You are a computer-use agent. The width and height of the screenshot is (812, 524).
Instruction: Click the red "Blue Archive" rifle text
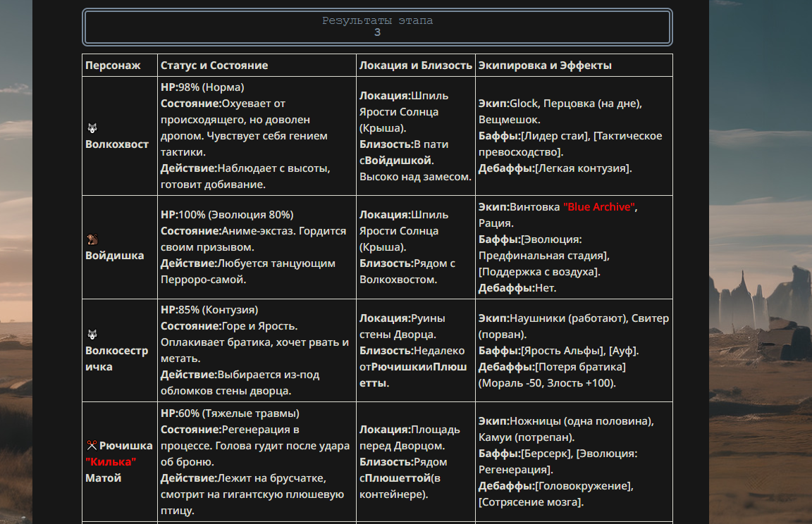599,207
